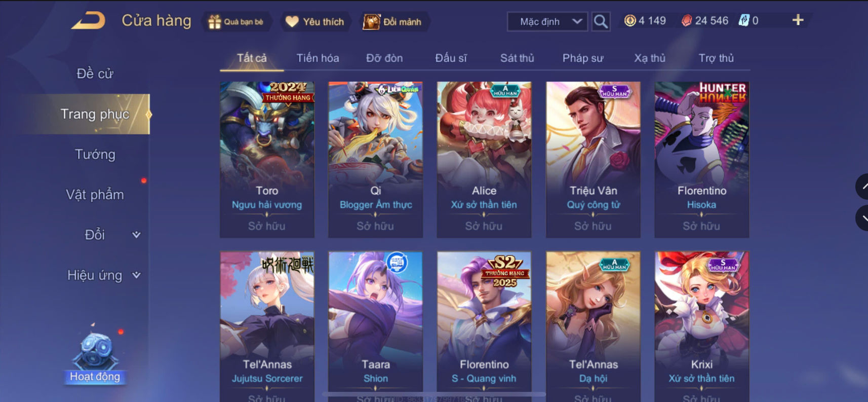This screenshot has height=402, width=868.
Task: Click the gold coin balance icon
Action: pyautogui.click(x=629, y=21)
